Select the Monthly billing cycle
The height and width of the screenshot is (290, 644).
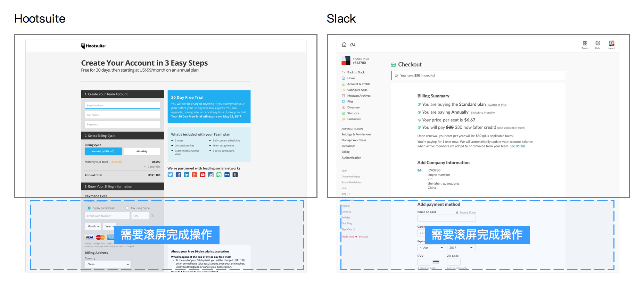142,151
